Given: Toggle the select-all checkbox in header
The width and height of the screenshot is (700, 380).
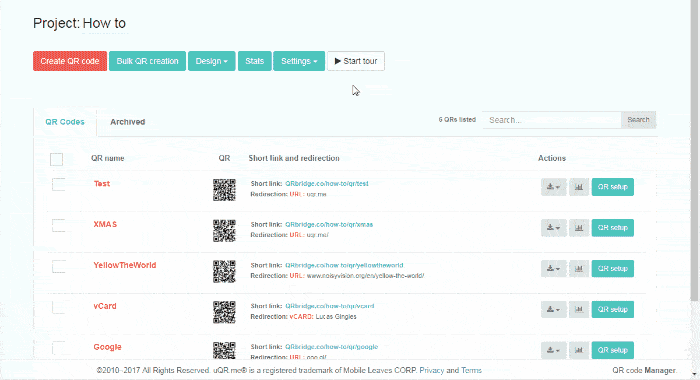Looking at the screenshot, I should [x=56, y=159].
